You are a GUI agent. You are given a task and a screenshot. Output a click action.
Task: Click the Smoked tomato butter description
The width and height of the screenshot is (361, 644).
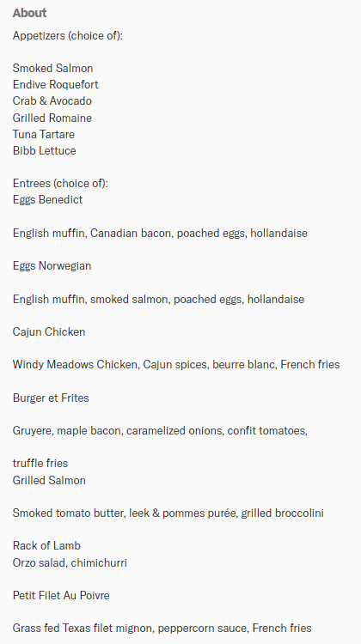click(168, 513)
